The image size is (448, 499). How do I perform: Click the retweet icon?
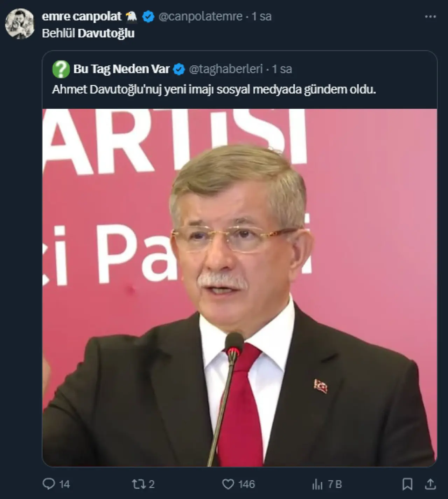[138, 484]
